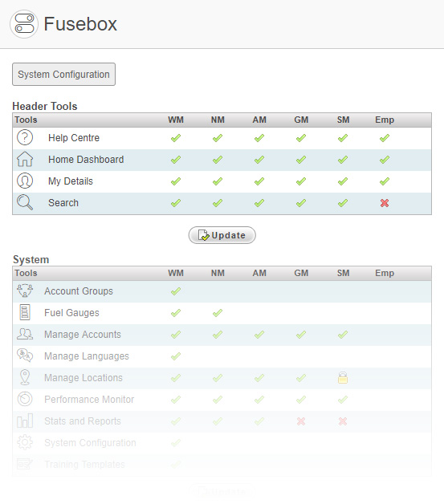Click the Manage Languages label
Viewport: 444px width, 504px height.
click(87, 356)
